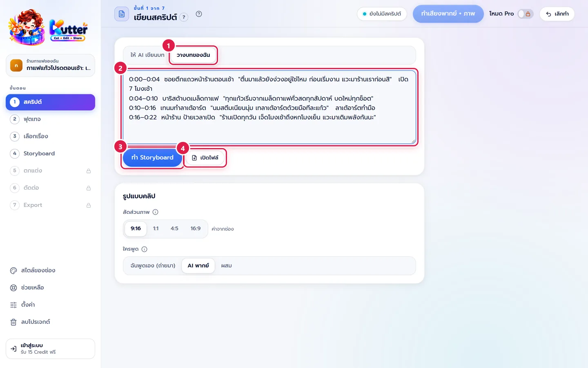This screenshot has height=368, width=588.
Task: Click the orange project avatar icon
Action: 16,65
